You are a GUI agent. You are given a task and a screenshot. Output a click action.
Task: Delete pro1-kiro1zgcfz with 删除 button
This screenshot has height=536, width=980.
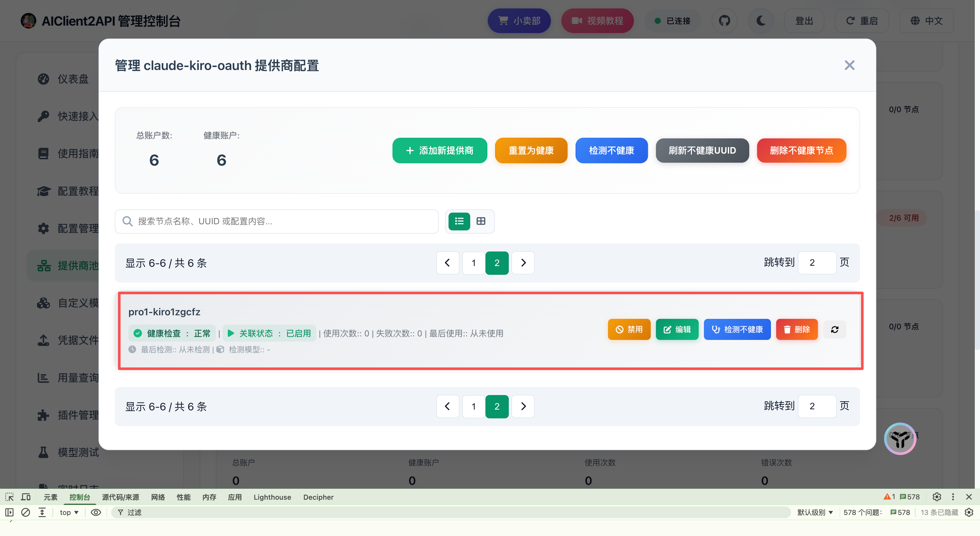point(797,329)
